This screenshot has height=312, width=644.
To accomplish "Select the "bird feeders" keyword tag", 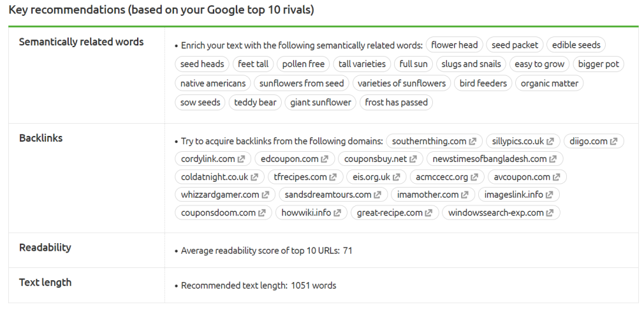I will 483,83.
